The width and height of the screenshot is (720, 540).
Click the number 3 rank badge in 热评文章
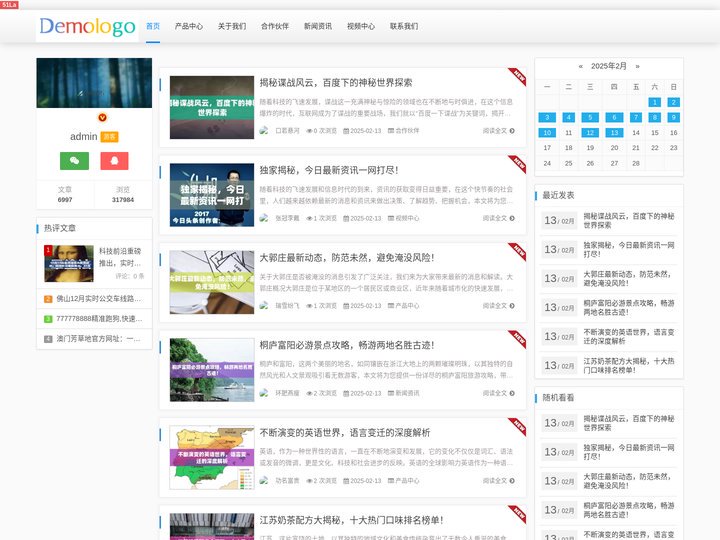(x=48, y=319)
